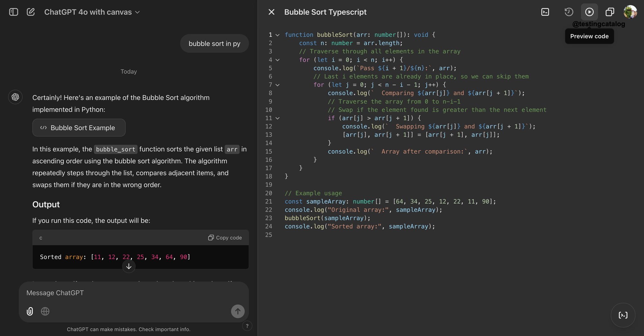Open the Bubble Sort Example card
644x336 pixels.
click(79, 128)
